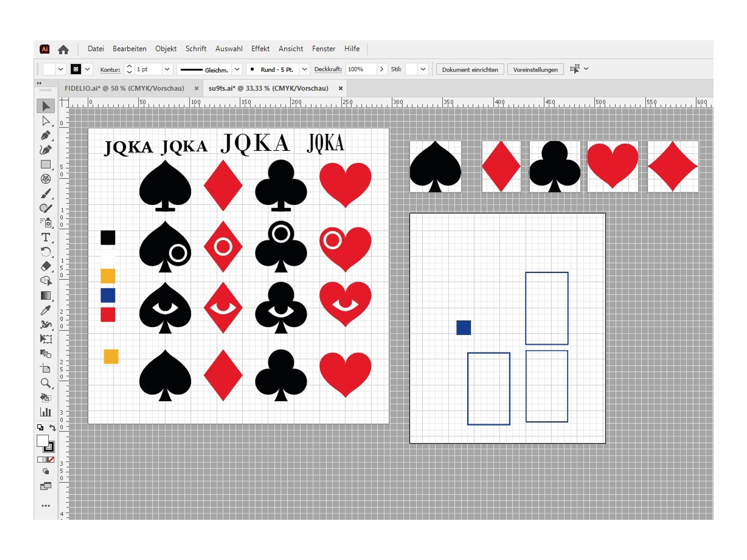Change the screen mode icon
Viewport: 747px width, 560px height.
coord(46,486)
